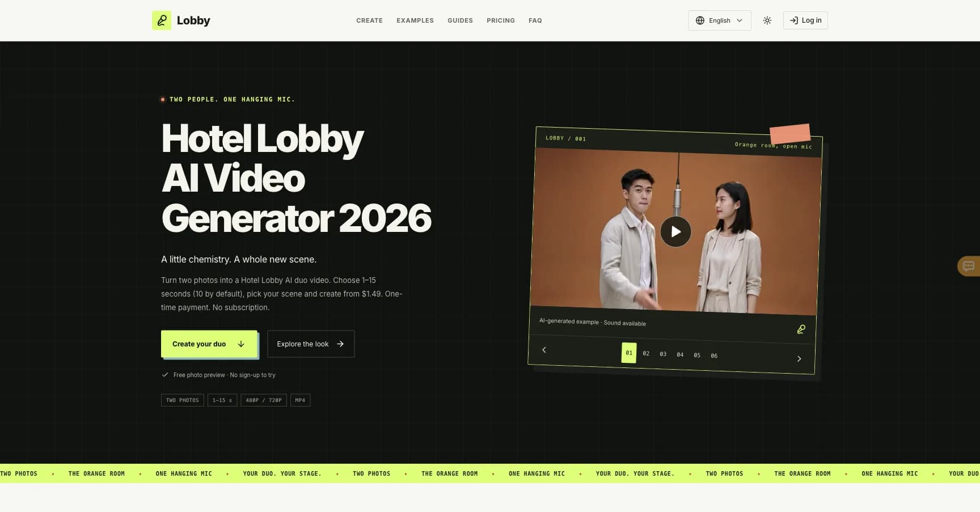Open the PRICING nav item
Screen dimensions: 980x512
[x=501, y=20]
